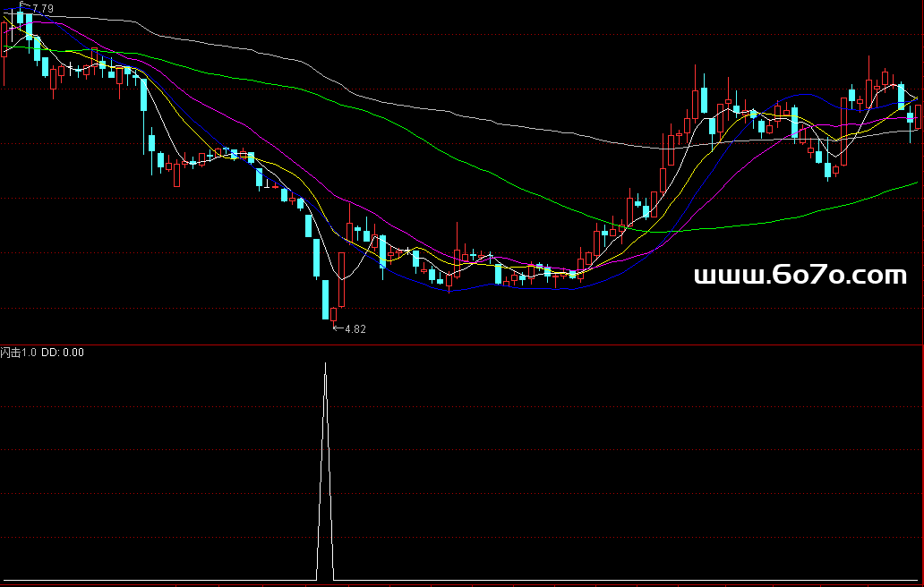Click the 7.79 high price label

(42, 9)
